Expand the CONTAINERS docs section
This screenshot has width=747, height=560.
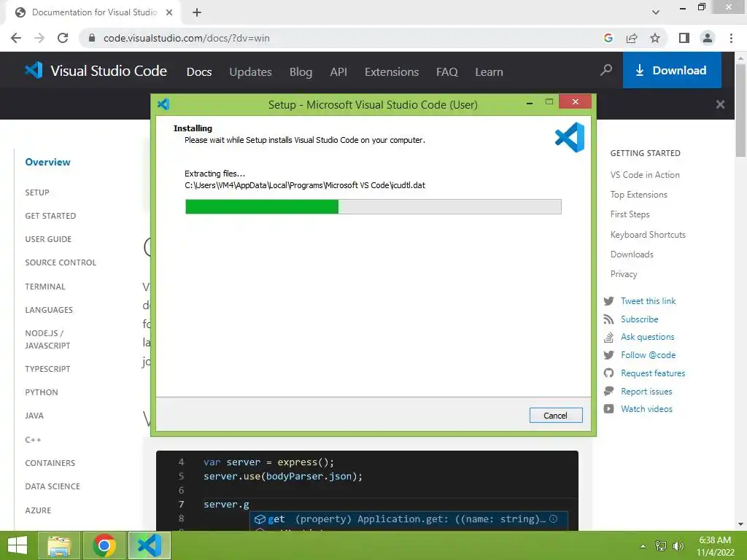click(x=50, y=463)
